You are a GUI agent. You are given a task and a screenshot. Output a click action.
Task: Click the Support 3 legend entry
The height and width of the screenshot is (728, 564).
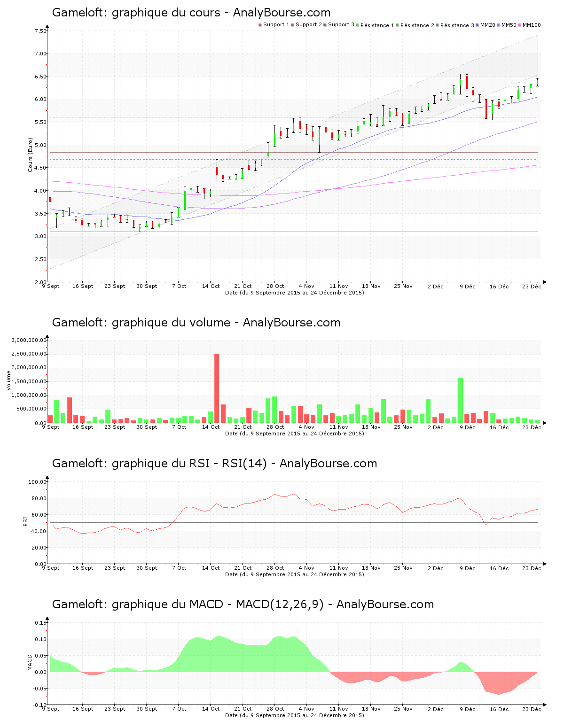coord(339,25)
